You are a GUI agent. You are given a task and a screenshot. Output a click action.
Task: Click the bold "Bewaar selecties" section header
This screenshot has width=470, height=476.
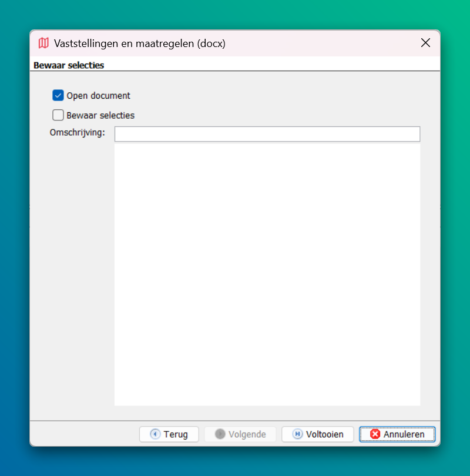point(69,65)
